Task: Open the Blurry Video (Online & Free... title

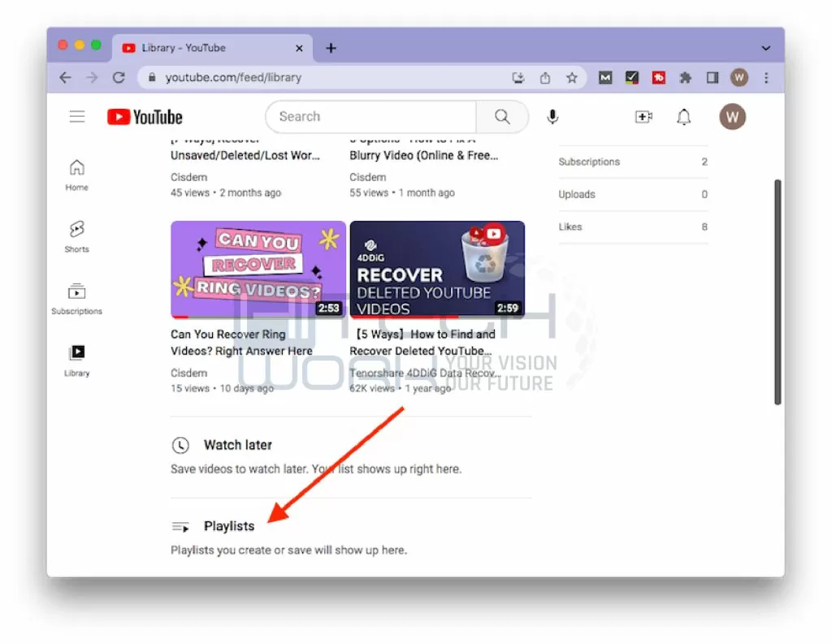Action: pos(424,155)
